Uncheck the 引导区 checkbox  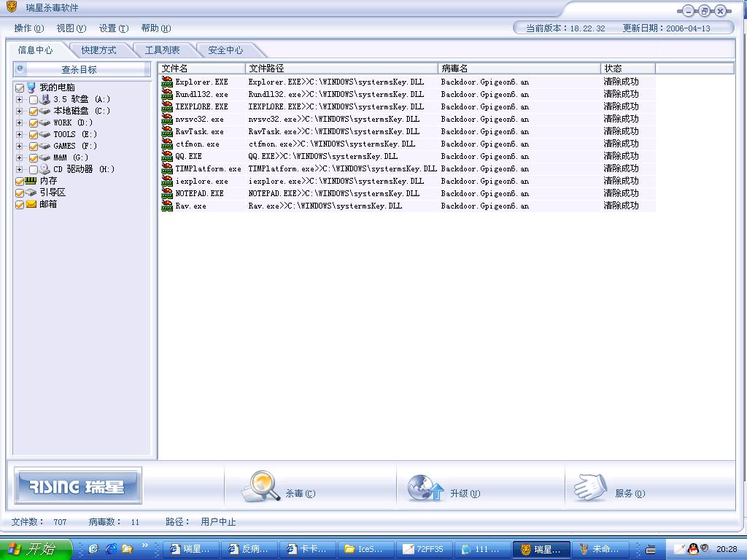pyautogui.click(x=20, y=192)
